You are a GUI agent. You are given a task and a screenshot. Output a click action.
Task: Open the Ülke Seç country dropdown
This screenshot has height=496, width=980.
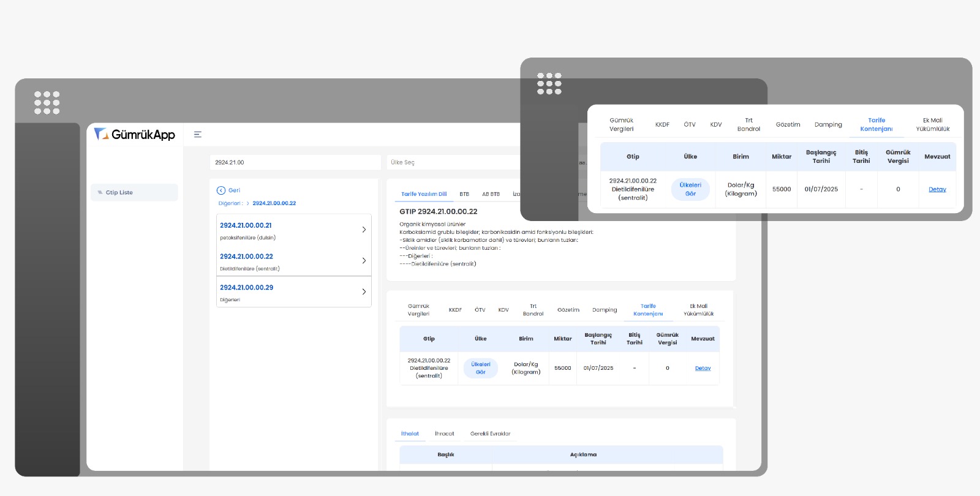[x=453, y=162]
